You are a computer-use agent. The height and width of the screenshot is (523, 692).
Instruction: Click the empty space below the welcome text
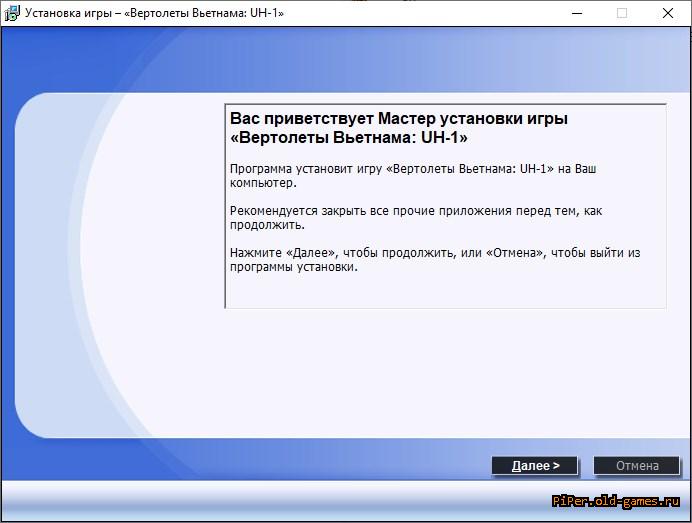point(445,290)
